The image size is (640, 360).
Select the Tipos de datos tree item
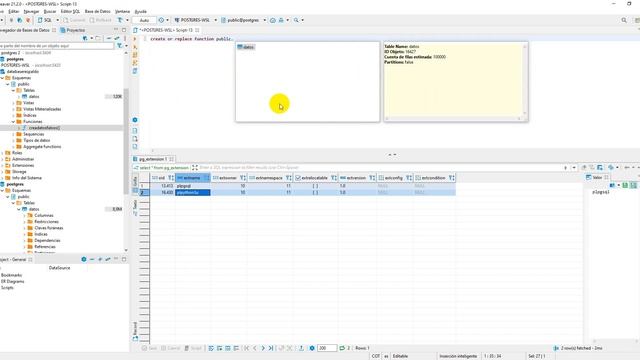[36, 140]
